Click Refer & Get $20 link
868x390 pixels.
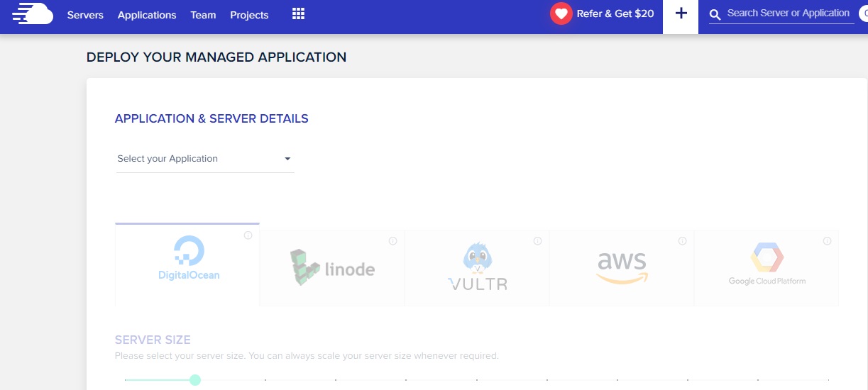pos(615,13)
